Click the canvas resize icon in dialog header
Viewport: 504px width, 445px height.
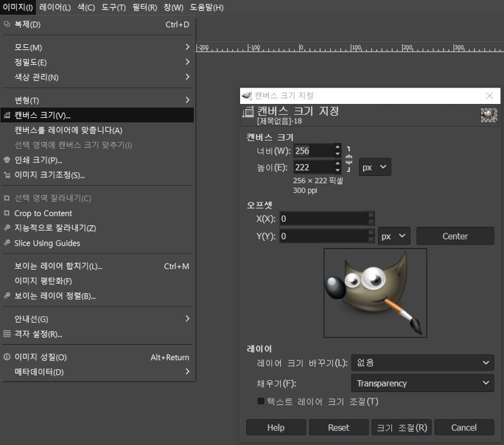[248, 112]
